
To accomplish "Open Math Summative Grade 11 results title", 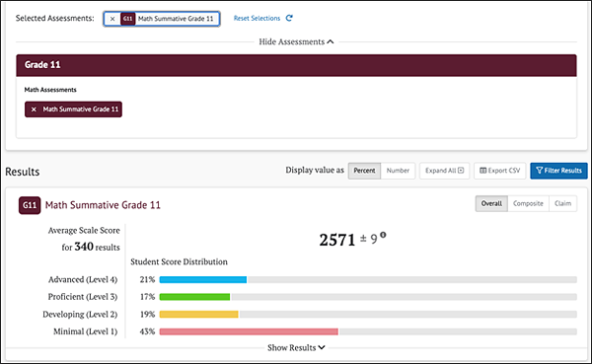I will [103, 205].
